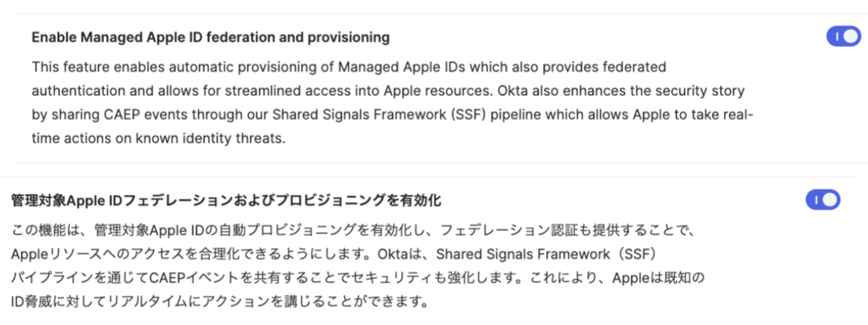The image size is (868, 325).
Task: Click the line starting "This feature enables automatic provisioning"
Action: pos(349,67)
